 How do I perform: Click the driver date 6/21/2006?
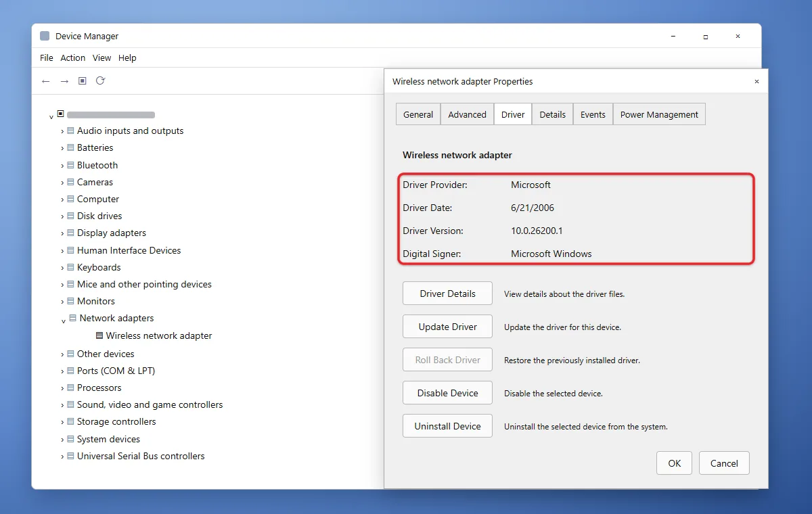coord(533,208)
